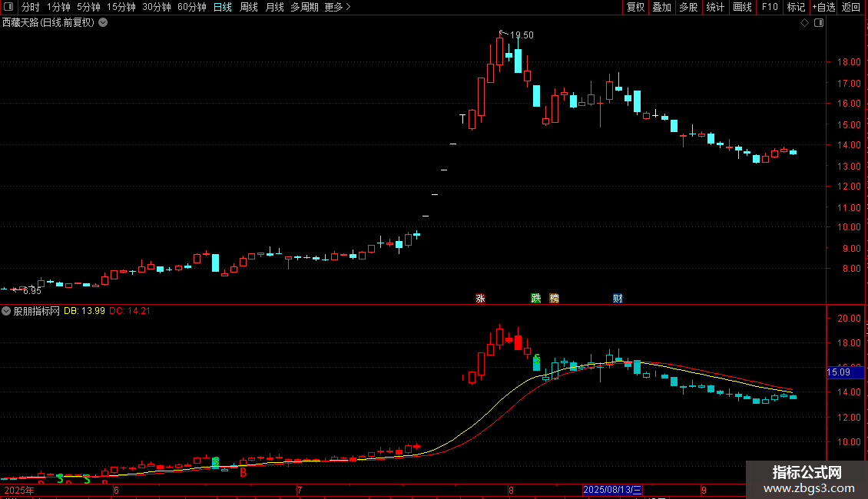Toggle the side panel icon in the chart's top-right corner

click(819, 23)
